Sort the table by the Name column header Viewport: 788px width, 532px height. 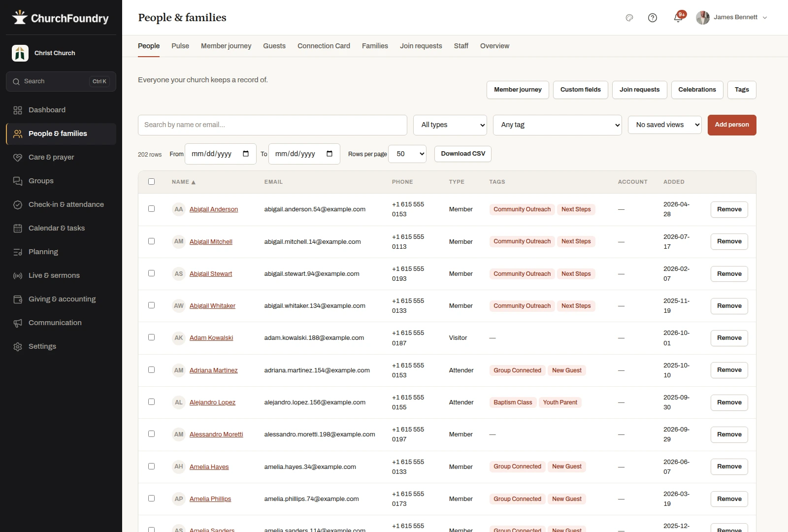[184, 182]
